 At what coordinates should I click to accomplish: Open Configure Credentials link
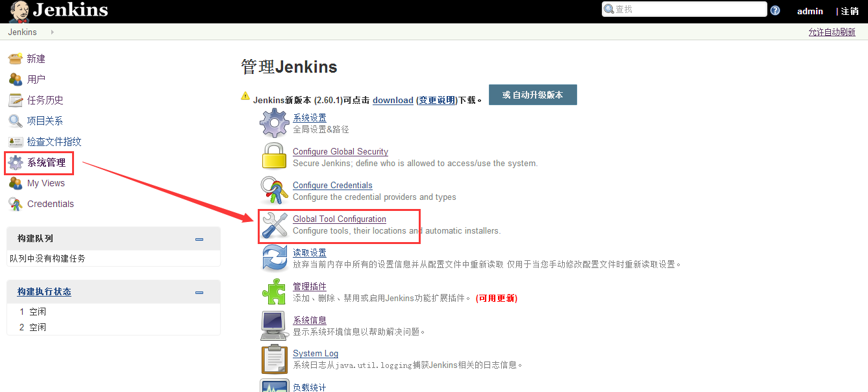[x=332, y=185]
